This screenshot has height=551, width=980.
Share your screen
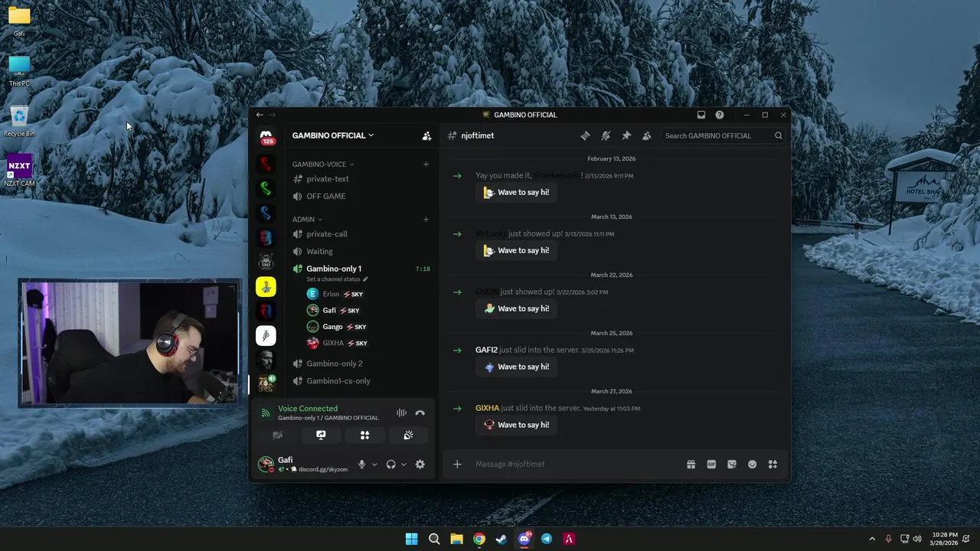coord(321,435)
